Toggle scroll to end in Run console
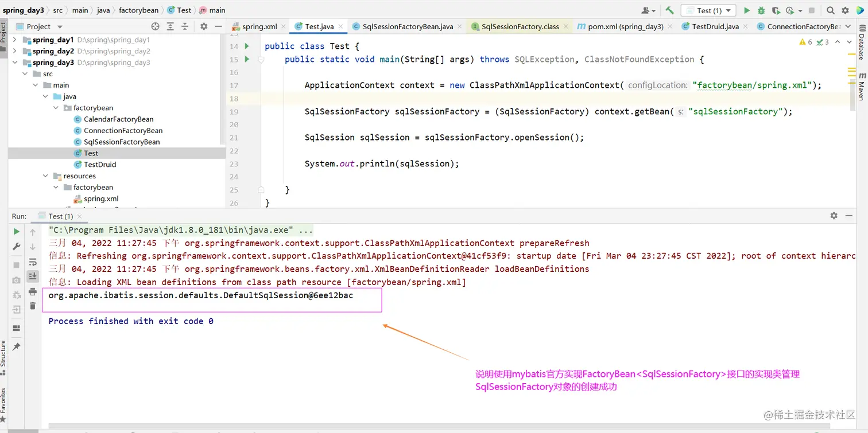This screenshot has width=868, height=433. click(33, 276)
